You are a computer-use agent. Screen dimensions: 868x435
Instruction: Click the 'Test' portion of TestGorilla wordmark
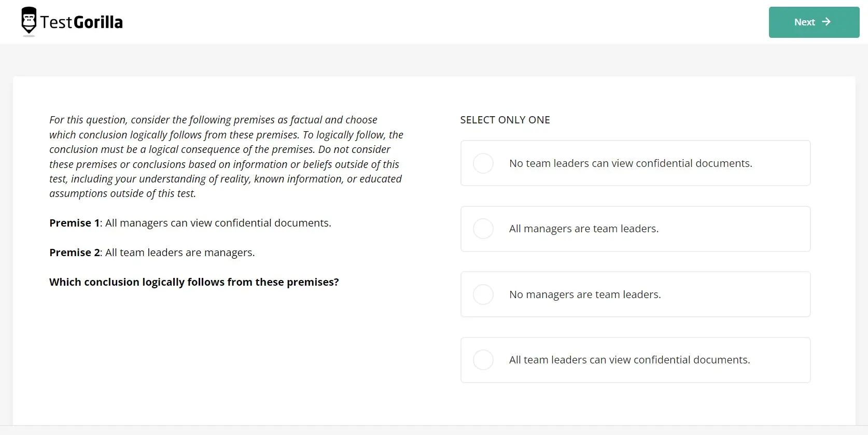click(x=56, y=22)
